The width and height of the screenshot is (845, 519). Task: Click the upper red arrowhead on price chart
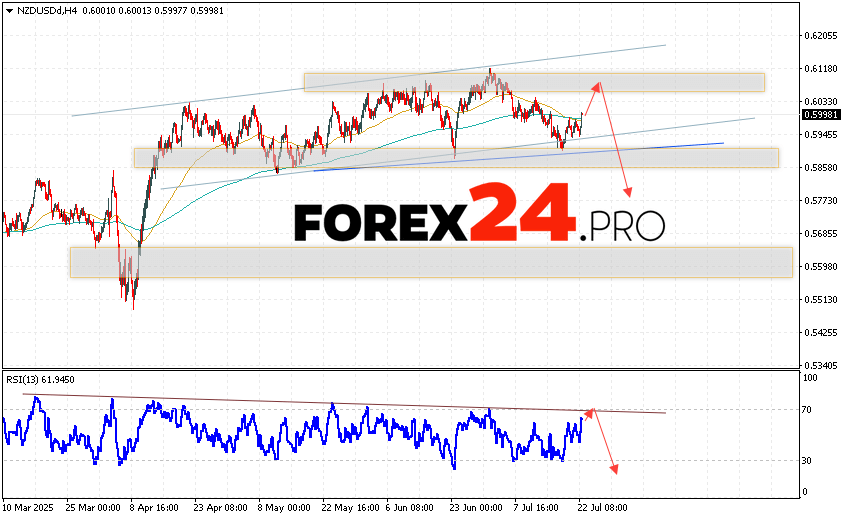click(597, 85)
